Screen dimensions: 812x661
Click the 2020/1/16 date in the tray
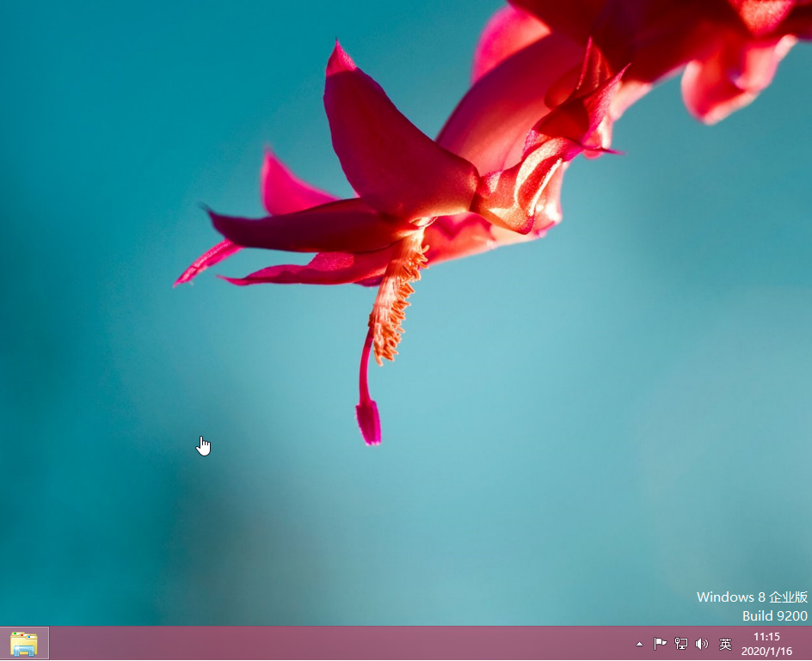(766, 652)
